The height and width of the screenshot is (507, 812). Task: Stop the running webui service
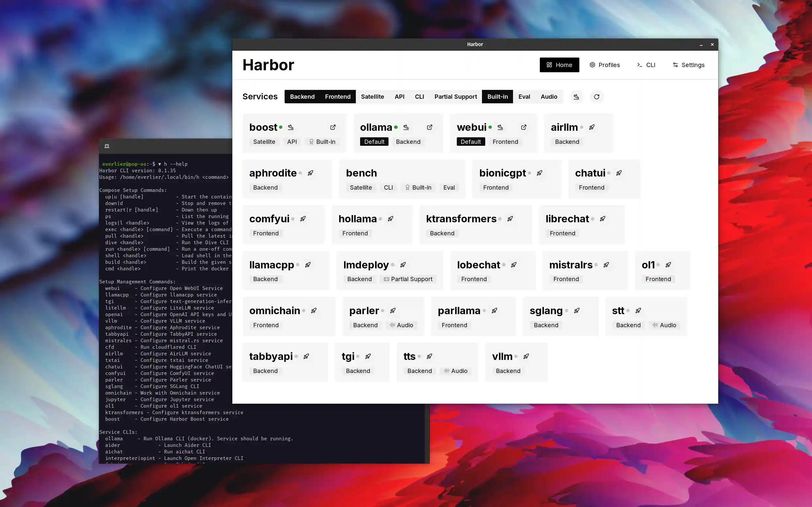click(x=500, y=127)
